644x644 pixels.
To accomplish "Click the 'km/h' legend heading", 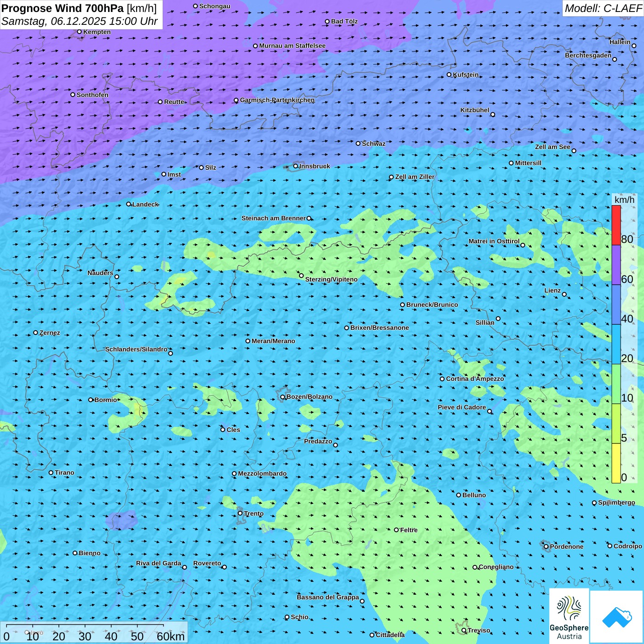I will click(625, 200).
